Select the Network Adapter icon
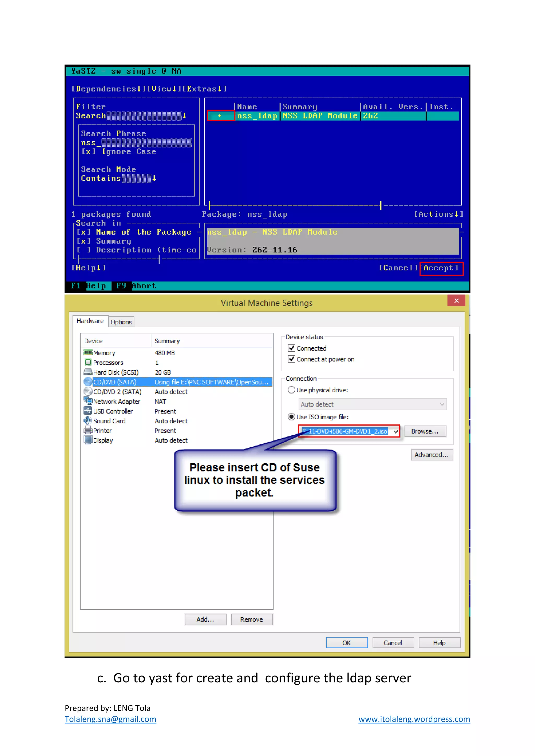This screenshot has height=756, width=535. (x=88, y=401)
